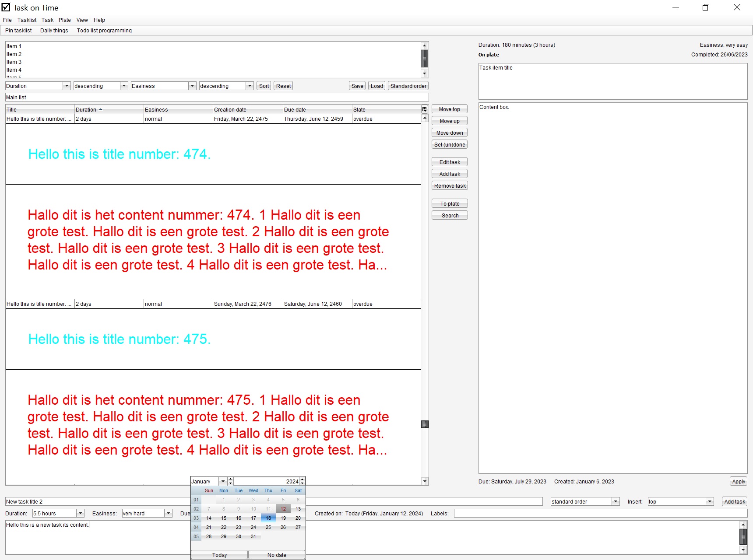This screenshot has height=560, width=753.
Task: Expand the Insert 'top' dropdown
Action: click(710, 501)
